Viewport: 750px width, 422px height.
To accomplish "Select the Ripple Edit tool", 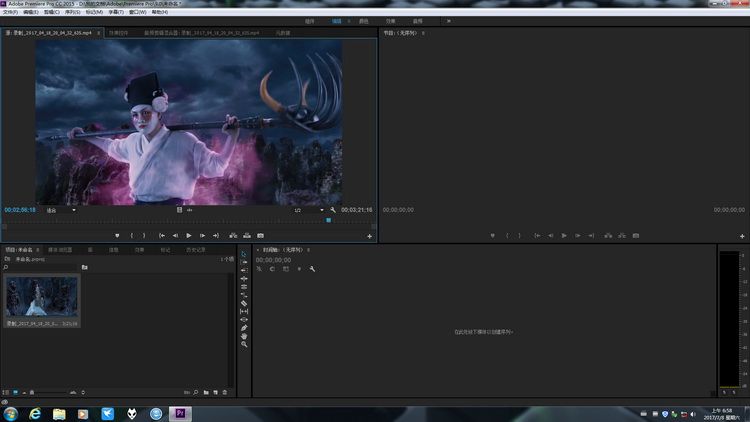I will pyautogui.click(x=244, y=278).
